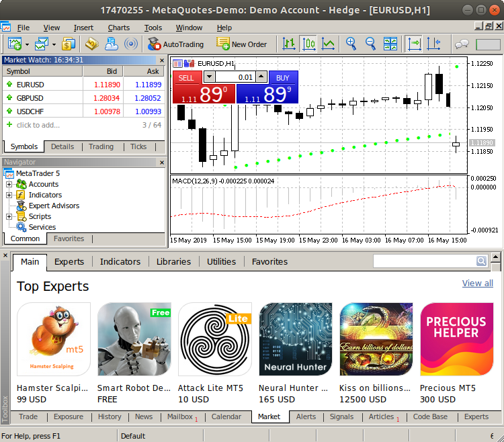The height and width of the screenshot is (442, 504).
Task: Toggle the chart shift icon
Action: 433,44
